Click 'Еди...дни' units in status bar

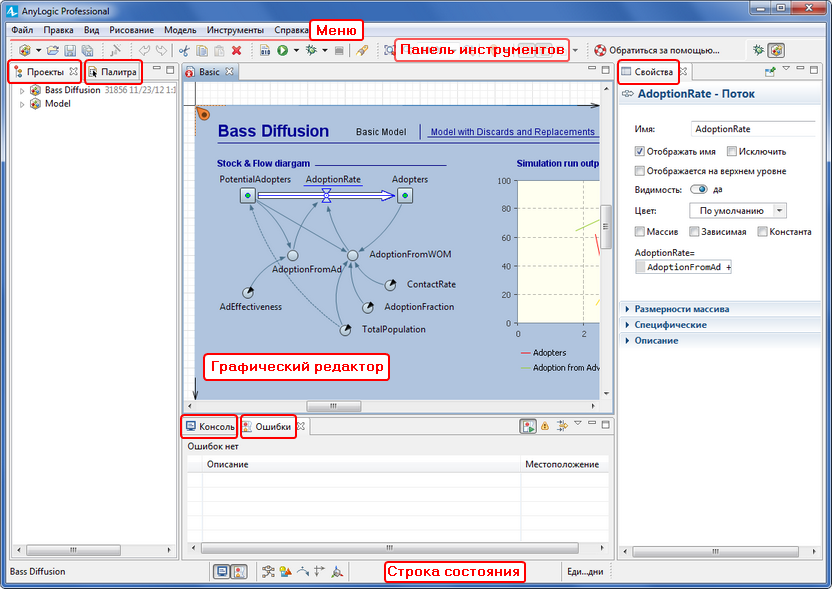coord(585,571)
